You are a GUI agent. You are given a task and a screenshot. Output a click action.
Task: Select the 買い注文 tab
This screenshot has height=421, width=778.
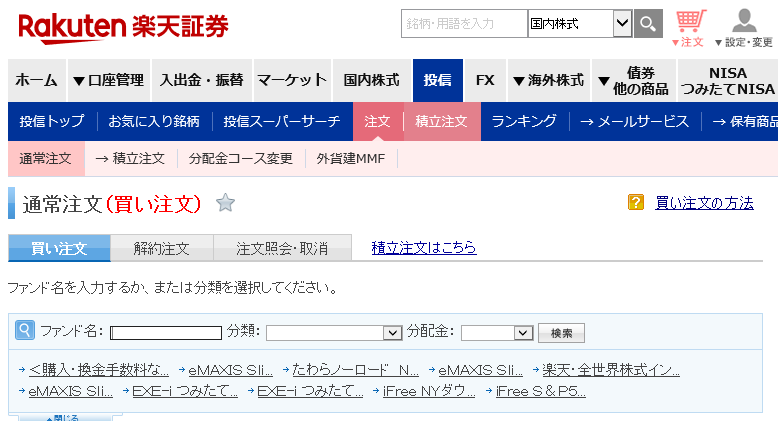click(59, 248)
